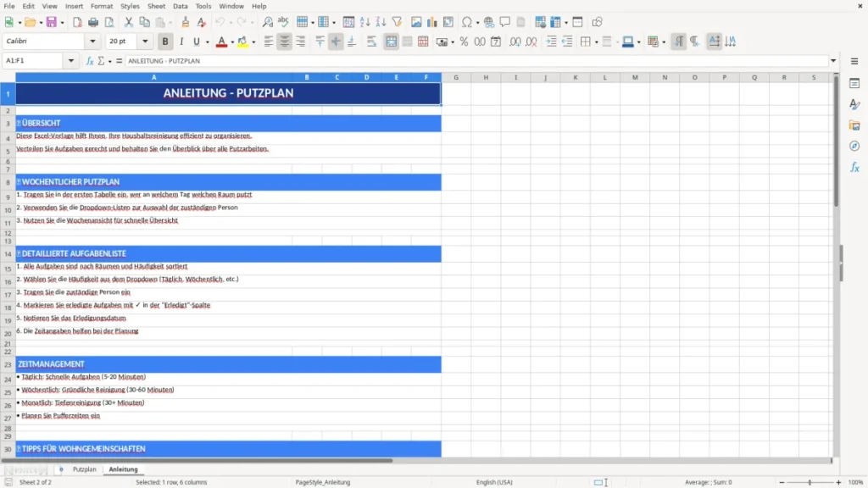
Task: Insert a chart
Action: [x=432, y=22]
